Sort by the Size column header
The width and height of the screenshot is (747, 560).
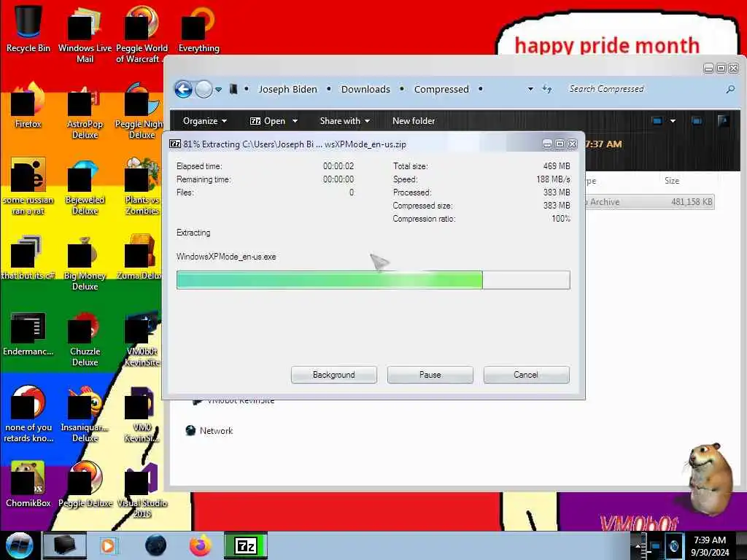(x=672, y=181)
